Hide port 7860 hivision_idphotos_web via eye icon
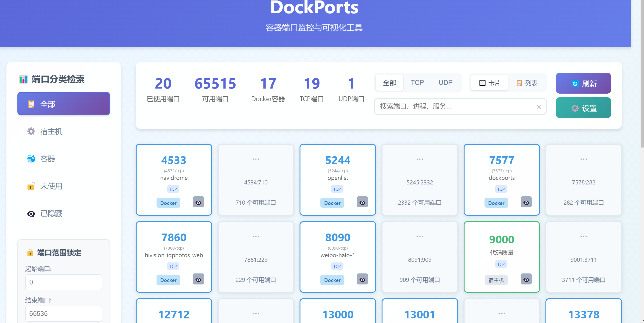Screen dimensions: 644x323 [198, 279]
